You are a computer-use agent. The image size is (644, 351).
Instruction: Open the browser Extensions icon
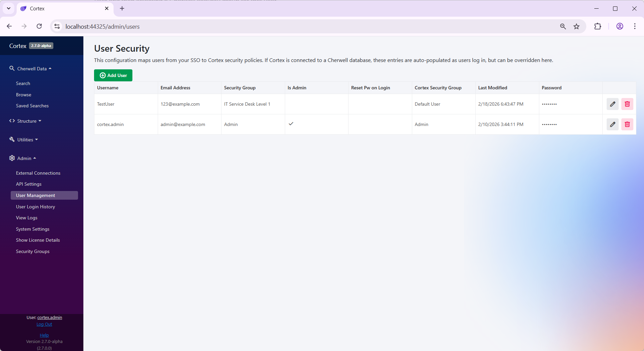coord(598,26)
